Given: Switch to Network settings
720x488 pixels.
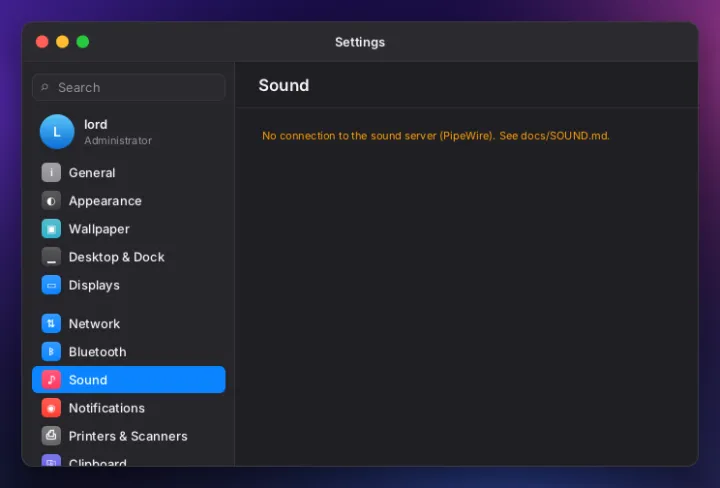Looking at the screenshot, I should click(x=129, y=324).
